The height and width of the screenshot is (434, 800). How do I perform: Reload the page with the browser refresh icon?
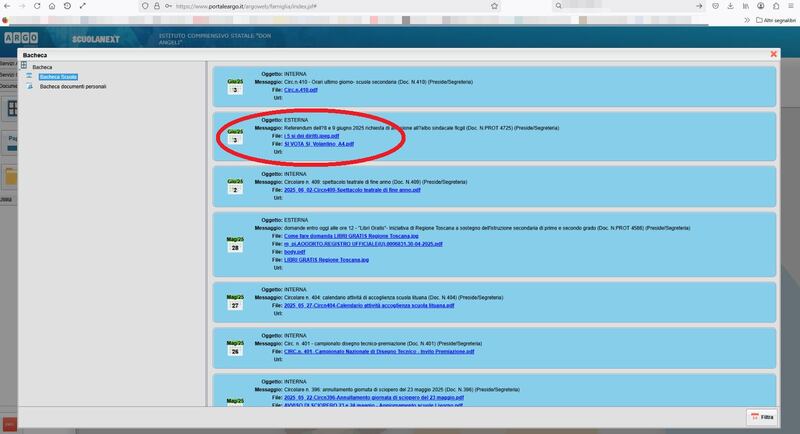37,6
